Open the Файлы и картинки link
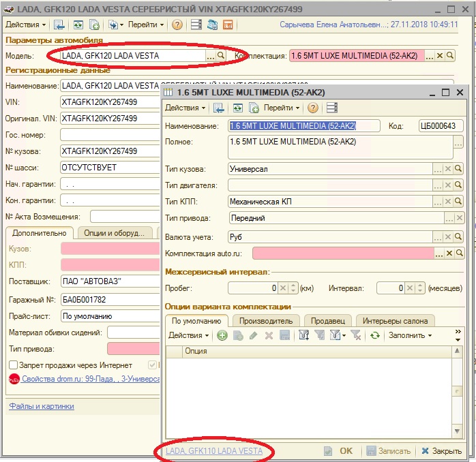 [x=42, y=406]
